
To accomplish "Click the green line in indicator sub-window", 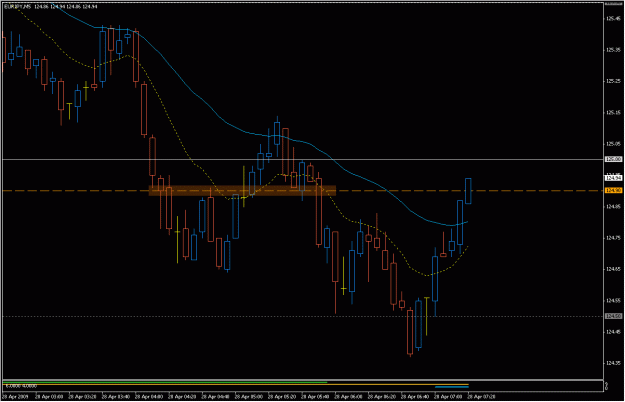I will coord(165,382).
